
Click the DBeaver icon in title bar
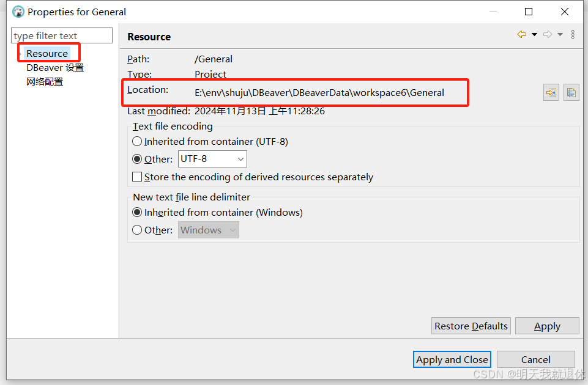18,12
